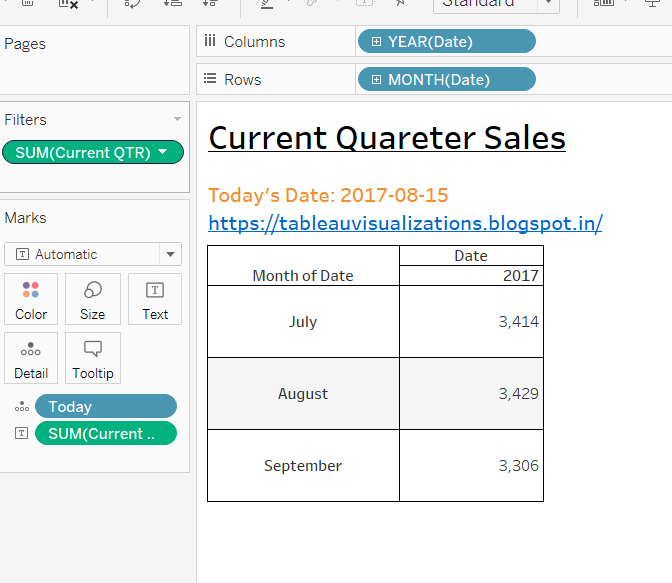Click the Month of Date header
This screenshot has width=672, height=583.
303,276
